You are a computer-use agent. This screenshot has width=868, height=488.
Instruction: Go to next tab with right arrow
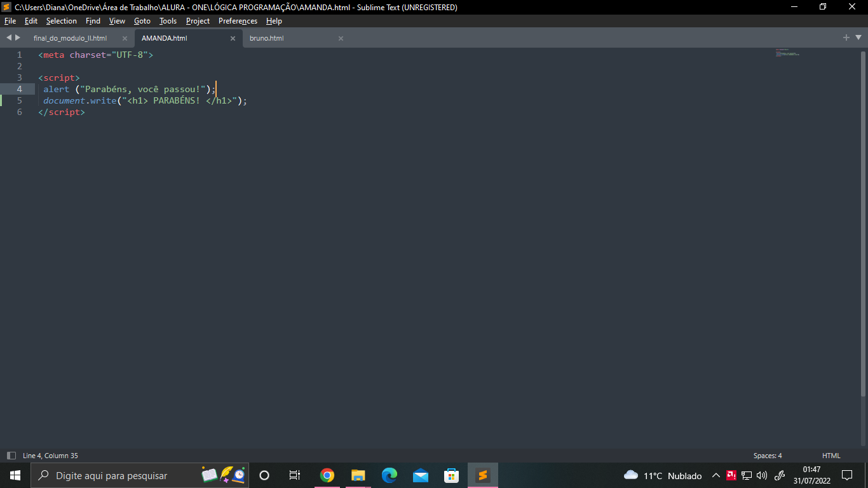coord(18,37)
